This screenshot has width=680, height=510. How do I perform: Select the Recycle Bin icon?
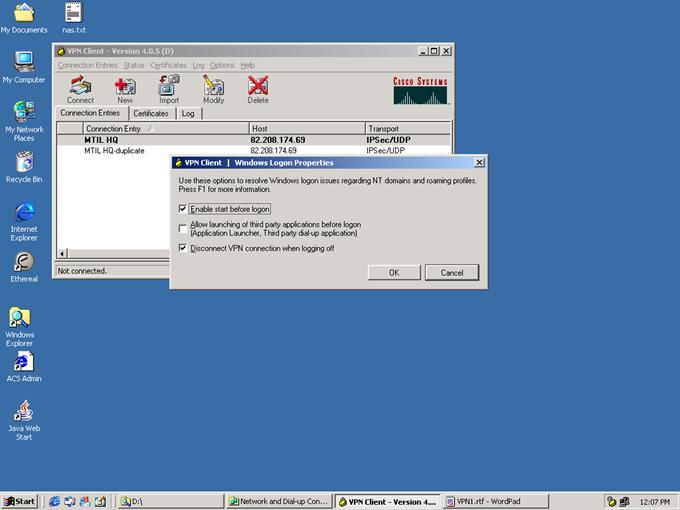pyautogui.click(x=24, y=167)
